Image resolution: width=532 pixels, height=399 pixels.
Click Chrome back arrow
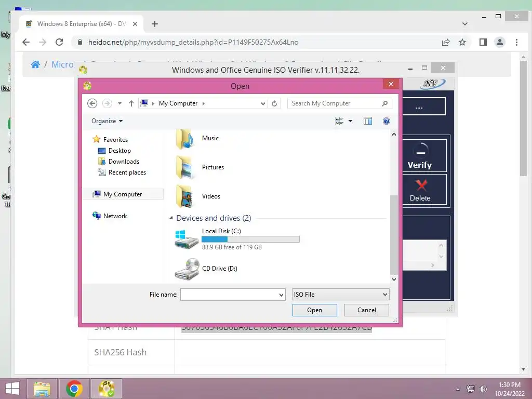26,42
